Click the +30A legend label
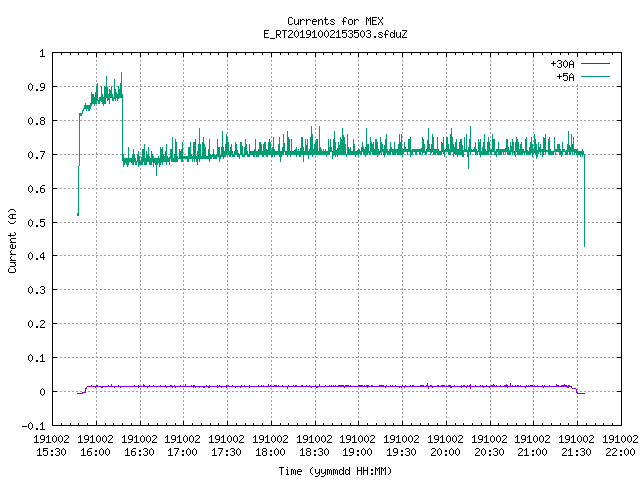 [x=562, y=64]
